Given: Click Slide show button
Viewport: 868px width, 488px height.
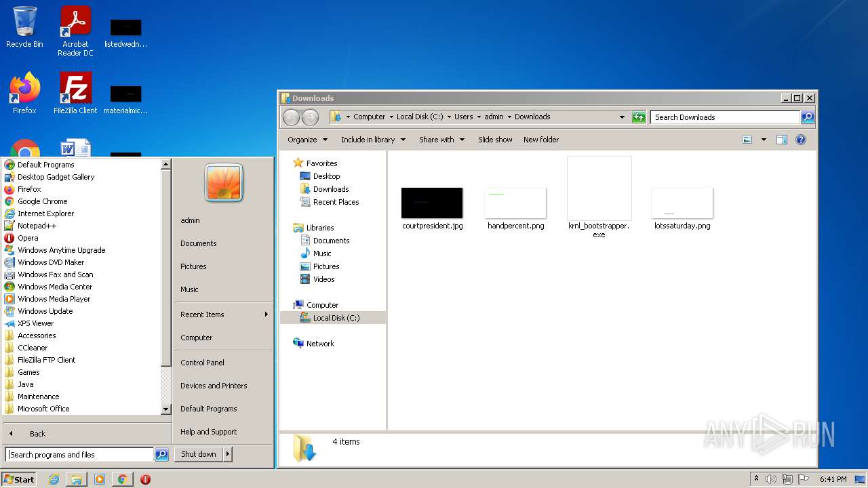Looking at the screenshot, I should point(495,140).
